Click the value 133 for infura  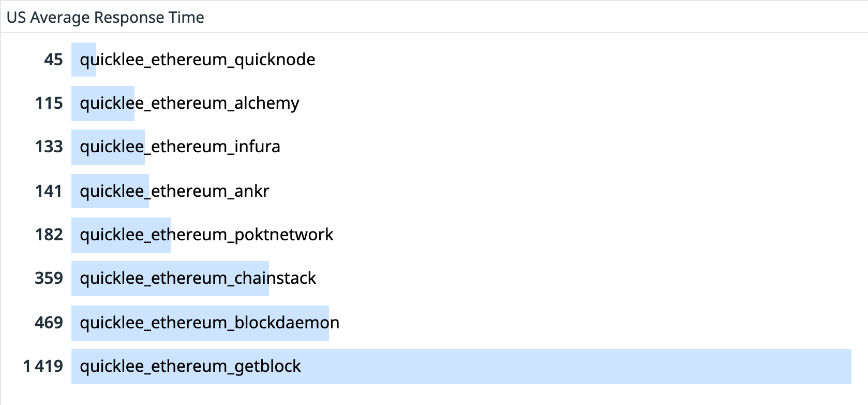tap(49, 147)
